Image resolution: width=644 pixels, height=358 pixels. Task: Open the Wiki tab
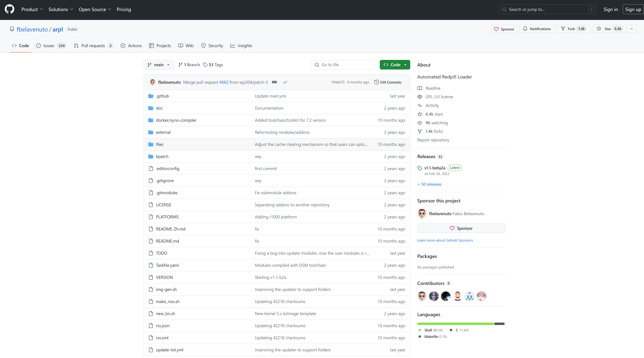[186, 46]
